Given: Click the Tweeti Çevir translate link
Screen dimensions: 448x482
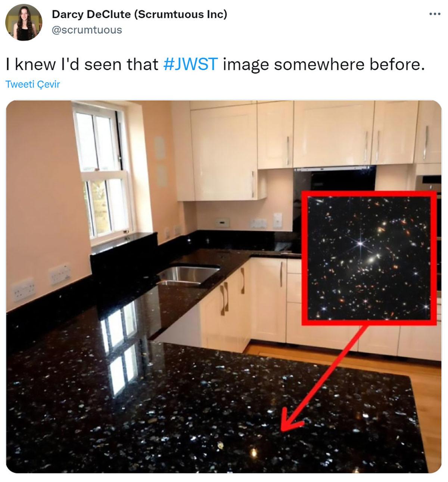Looking at the screenshot, I should [33, 84].
